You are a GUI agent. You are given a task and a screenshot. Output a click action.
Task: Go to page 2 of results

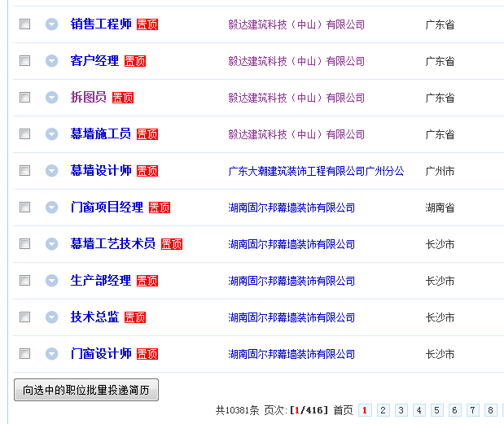point(383,410)
